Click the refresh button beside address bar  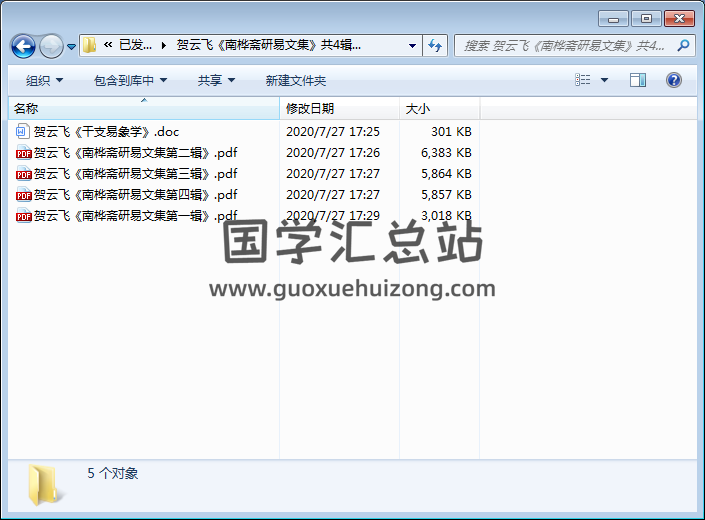click(x=435, y=45)
